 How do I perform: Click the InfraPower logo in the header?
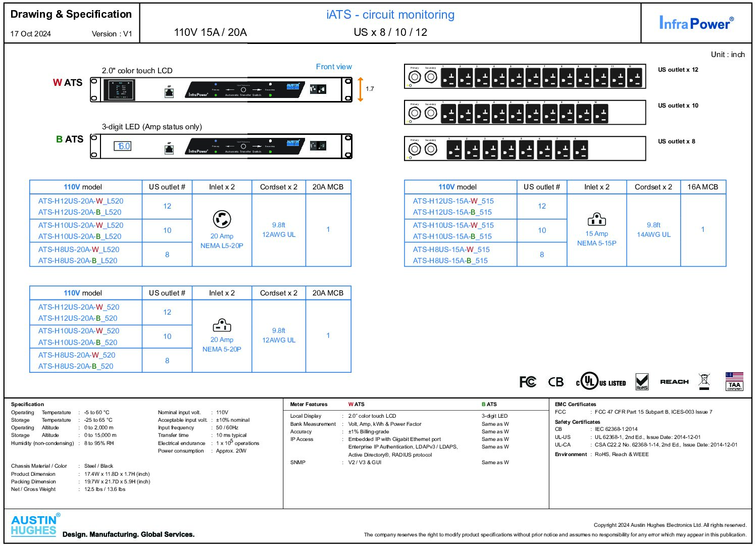(x=696, y=23)
